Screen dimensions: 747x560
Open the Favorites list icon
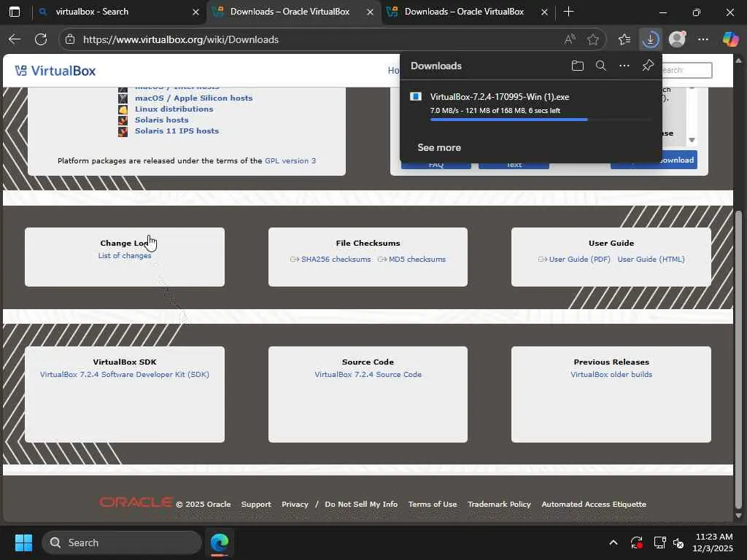(624, 39)
